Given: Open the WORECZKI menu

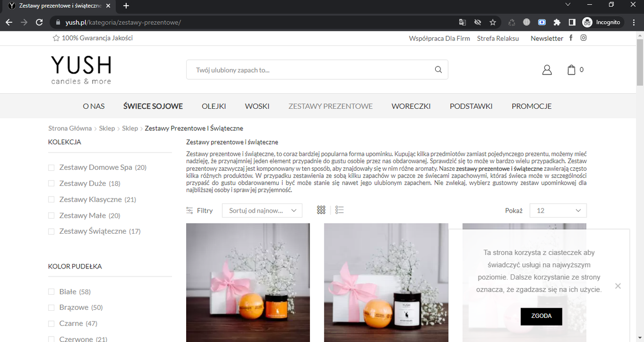Looking at the screenshot, I should coord(411,106).
